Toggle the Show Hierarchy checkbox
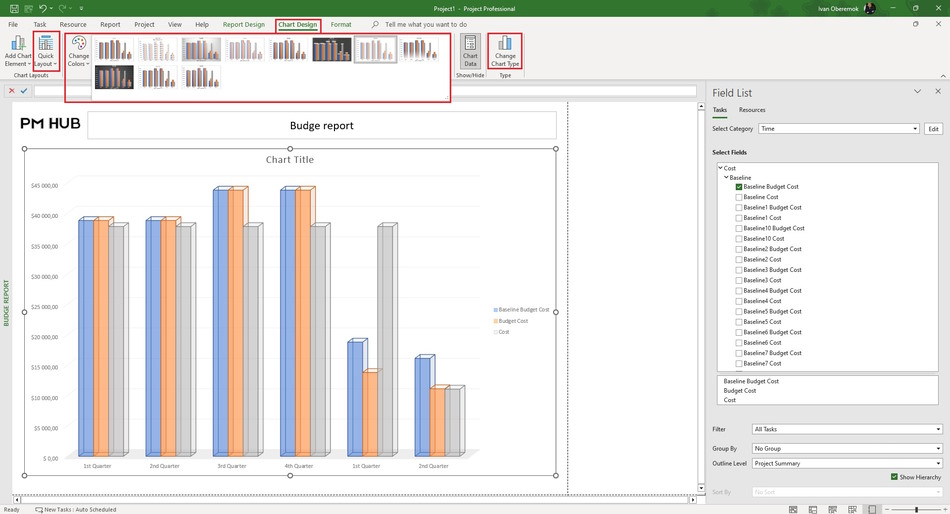Image resolution: width=950 pixels, height=514 pixels. click(x=894, y=477)
